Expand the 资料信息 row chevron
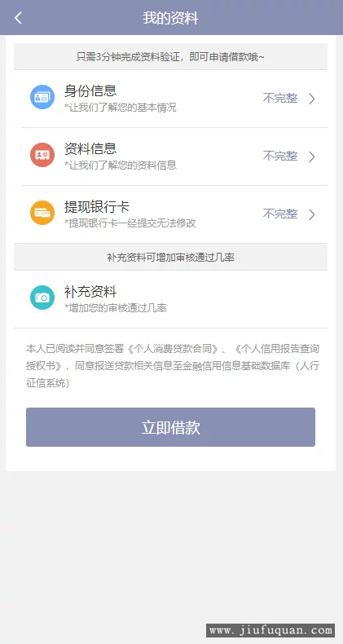Image resolution: width=343 pixels, height=644 pixels. (x=312, y=157)
